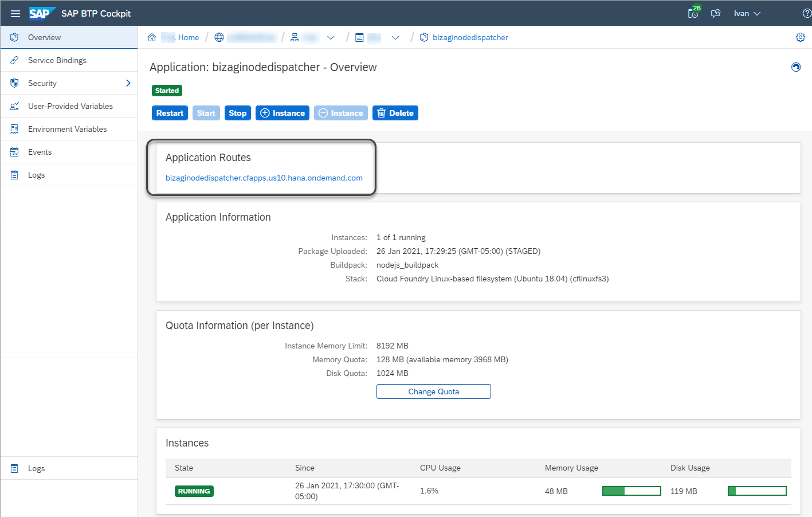The width and height of the screenshot is (812, 517).
Task: Click the Stop button
Action: point(238,113)
